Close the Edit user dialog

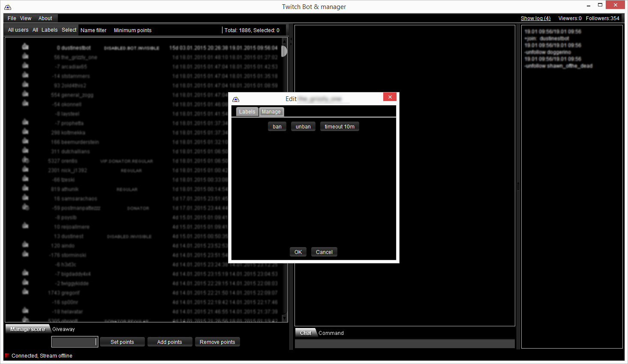coord(390,97)
